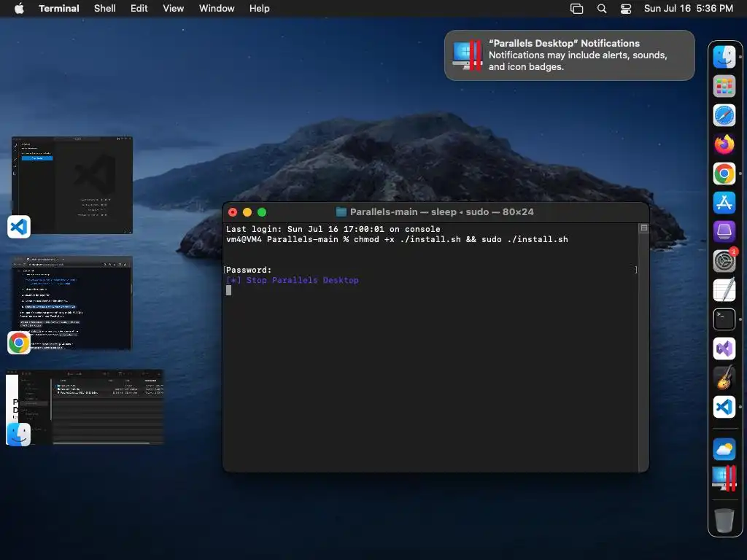Screen dimensions: 747x560
Task: Open Spotlight search in menu bar
Action: [x=602, y=9]
